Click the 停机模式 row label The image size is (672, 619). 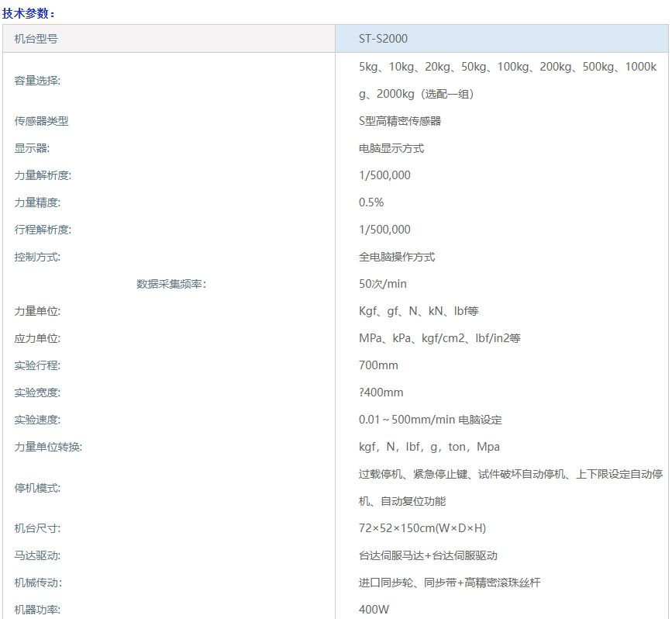pos(37,488)
